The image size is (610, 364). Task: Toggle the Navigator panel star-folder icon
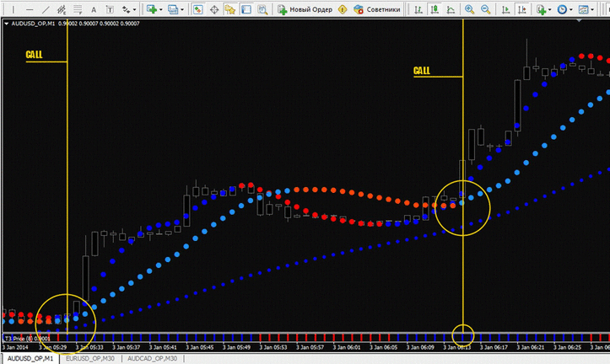pos(230,9)
